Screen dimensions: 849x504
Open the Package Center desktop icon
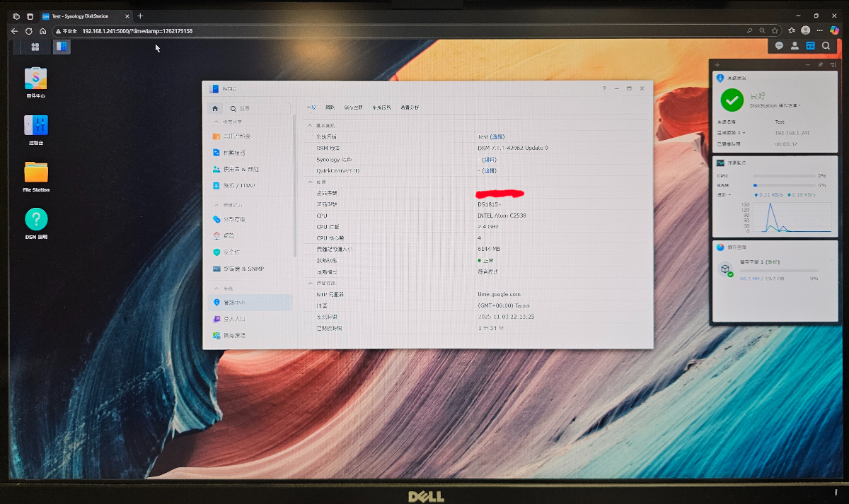36,78
